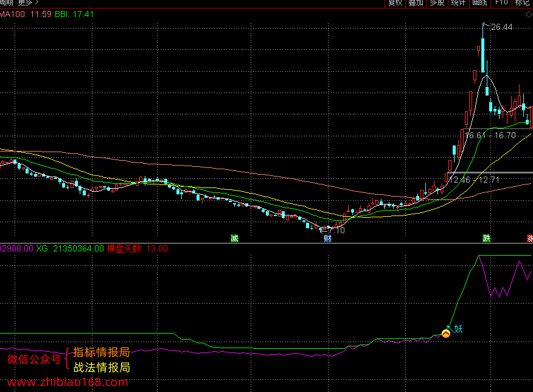The width and height of the screenshot is (533, 392).
Task: Click the diamond icon at chart corner
Action: coord(529,14)
